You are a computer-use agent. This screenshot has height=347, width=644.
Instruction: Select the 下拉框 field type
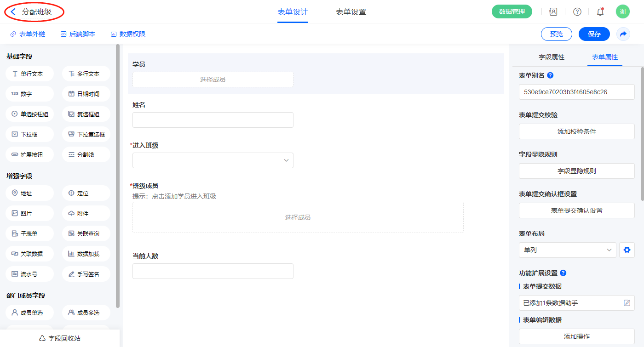pos(30,134)
